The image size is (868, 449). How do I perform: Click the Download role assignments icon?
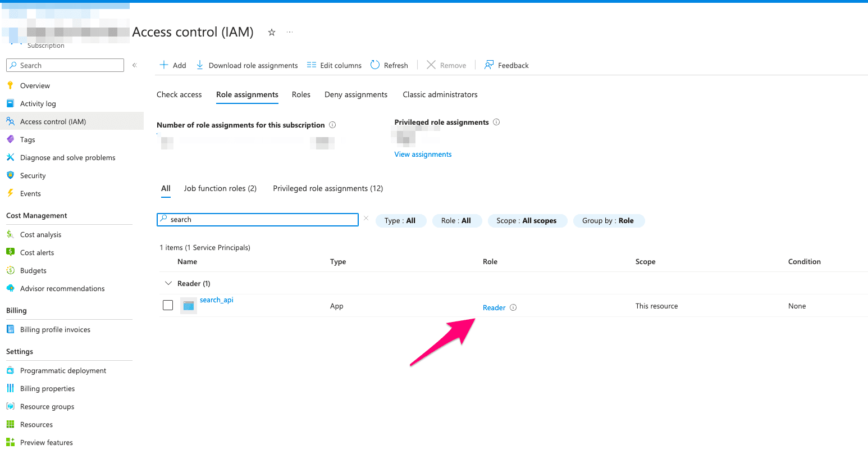tap(200, 65)
